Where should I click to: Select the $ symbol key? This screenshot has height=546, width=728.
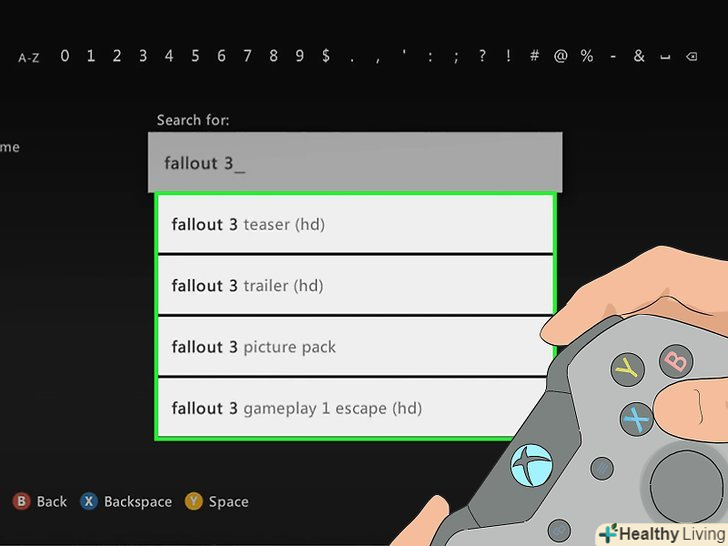coord(326,56)
